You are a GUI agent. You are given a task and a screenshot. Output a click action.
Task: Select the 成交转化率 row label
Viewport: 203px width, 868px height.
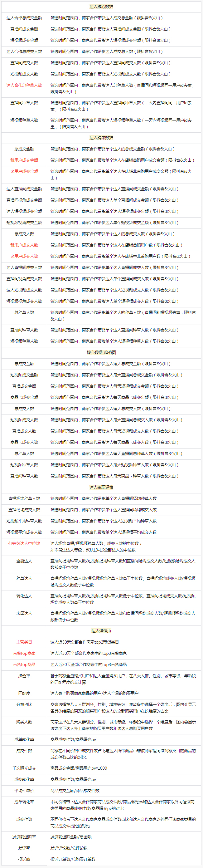click(x=24, y=779)
